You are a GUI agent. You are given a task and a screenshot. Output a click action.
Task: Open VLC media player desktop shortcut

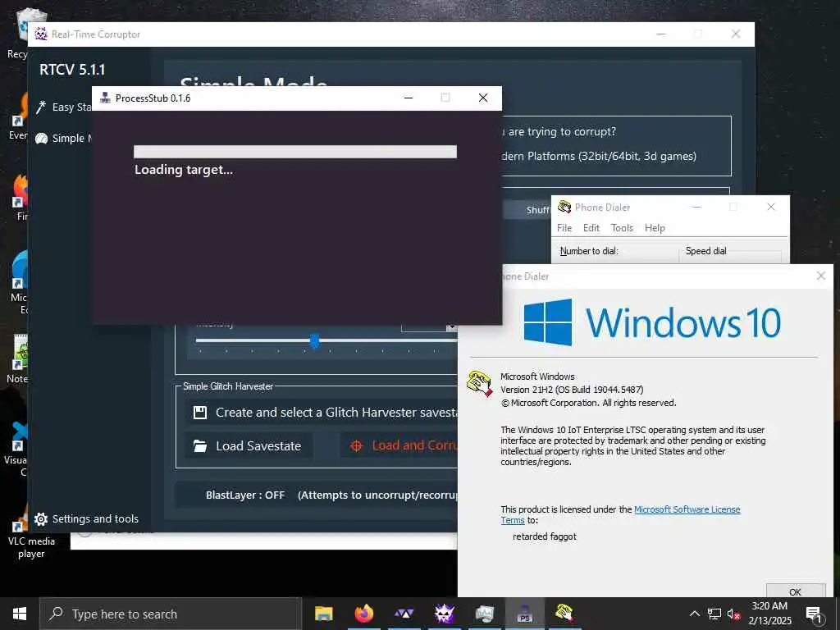[31, 536]
